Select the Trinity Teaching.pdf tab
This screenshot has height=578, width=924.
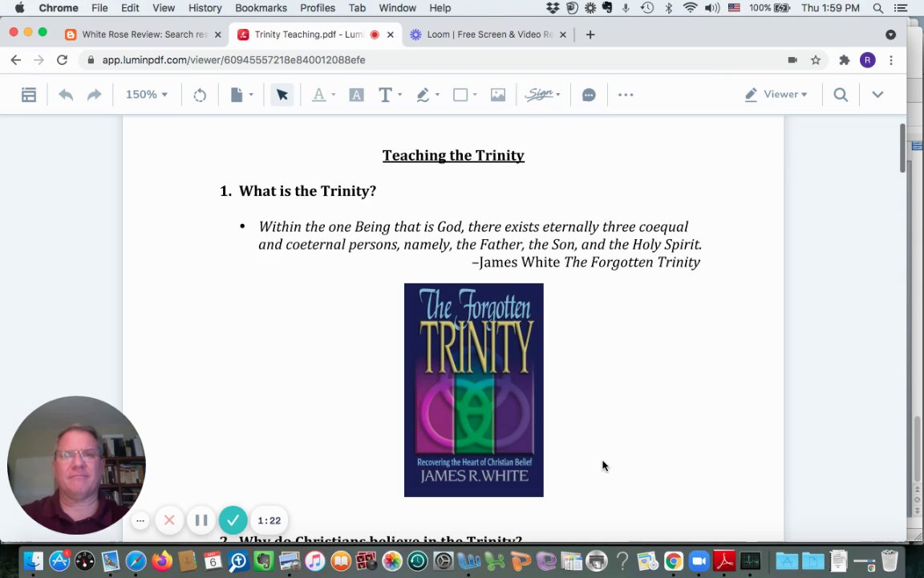309,35
